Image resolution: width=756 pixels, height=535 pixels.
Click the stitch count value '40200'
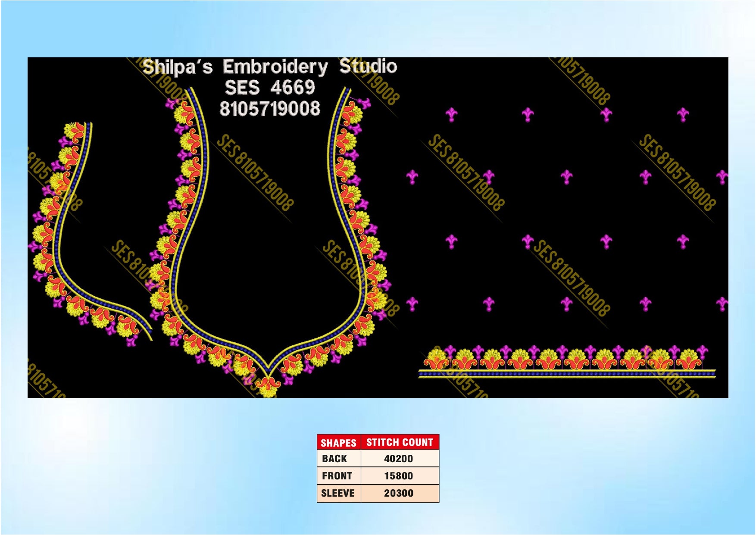398,459
